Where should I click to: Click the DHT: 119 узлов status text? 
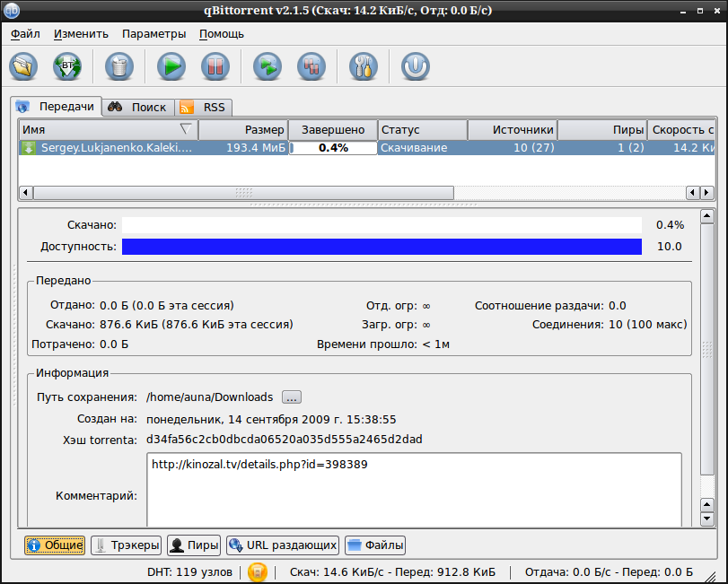tap(189, 572)
